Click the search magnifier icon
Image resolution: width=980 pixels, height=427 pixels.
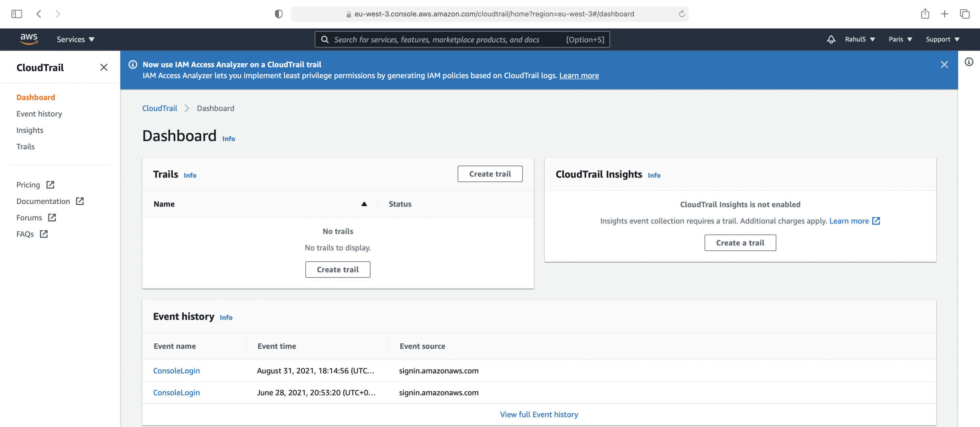click(x=325, y=39)
